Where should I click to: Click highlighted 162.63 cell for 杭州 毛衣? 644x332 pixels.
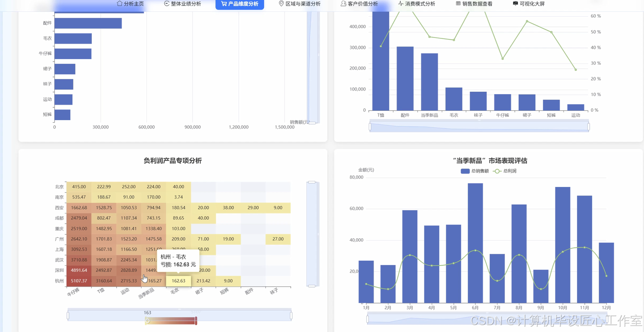(x=179, y=281)
